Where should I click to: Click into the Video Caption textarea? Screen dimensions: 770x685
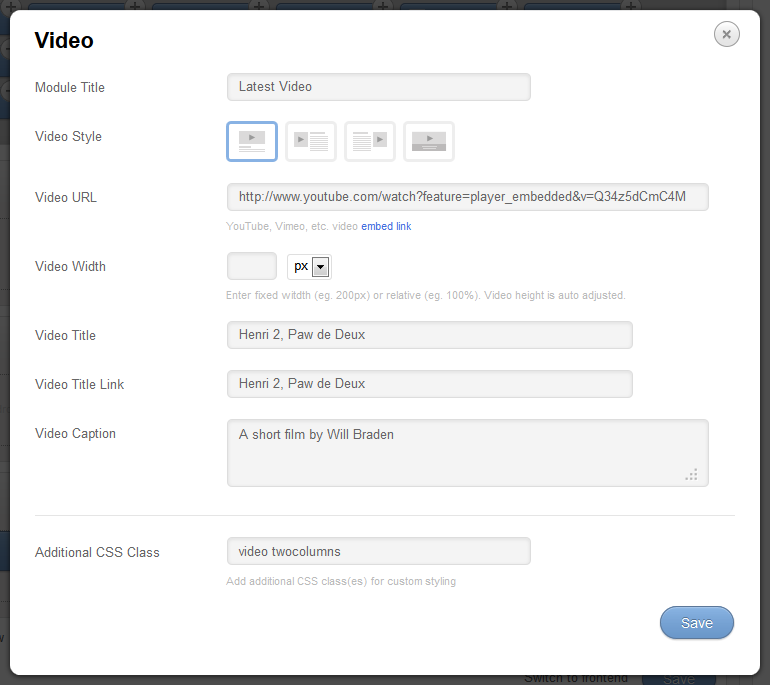[468, 453]
